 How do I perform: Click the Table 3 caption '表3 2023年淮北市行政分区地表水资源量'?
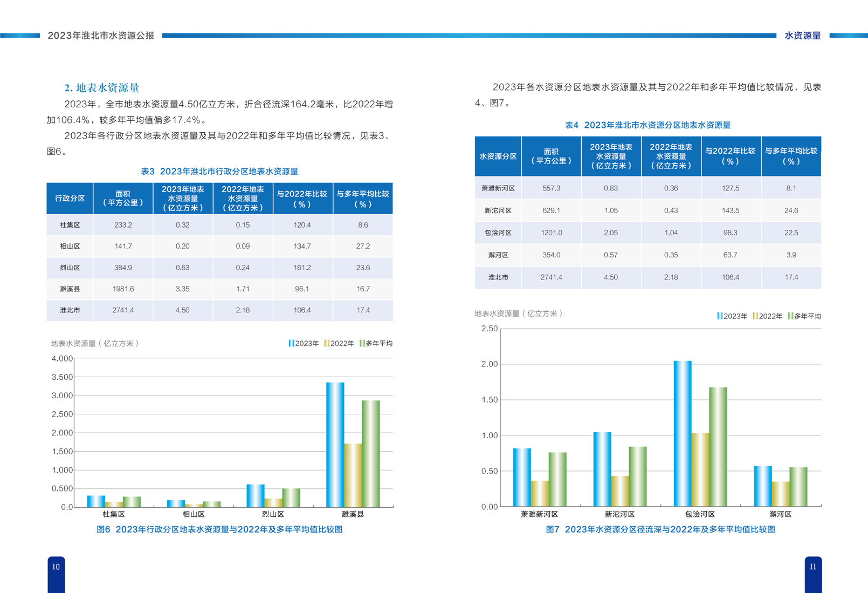(x=219, y=172)
